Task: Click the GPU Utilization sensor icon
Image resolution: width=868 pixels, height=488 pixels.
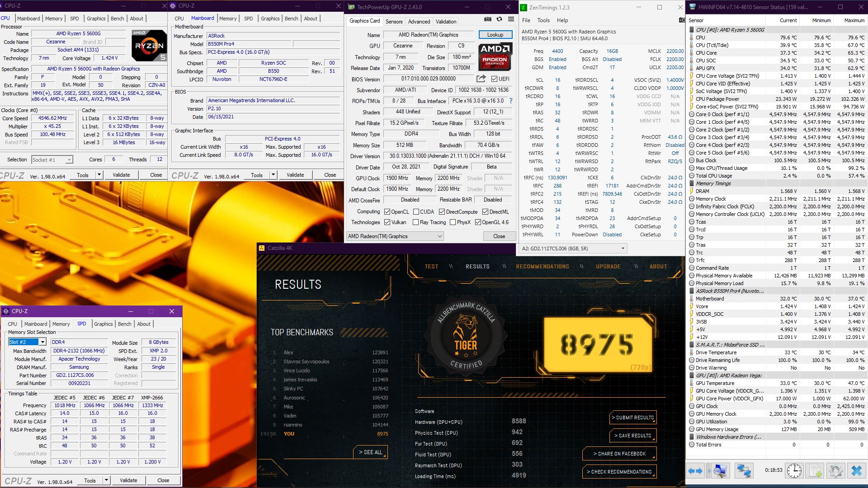Action: coord(691,422)
